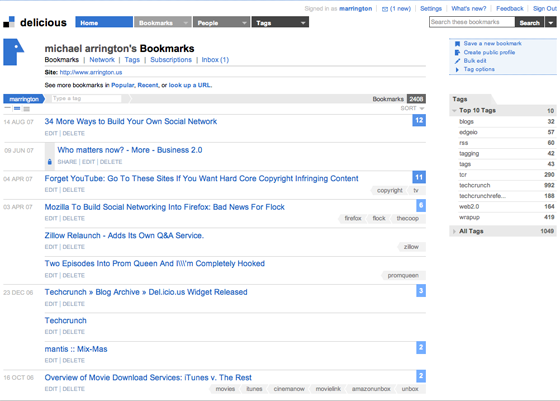
Task: Switch to compact title-only list view
Action: coord(8,108)
